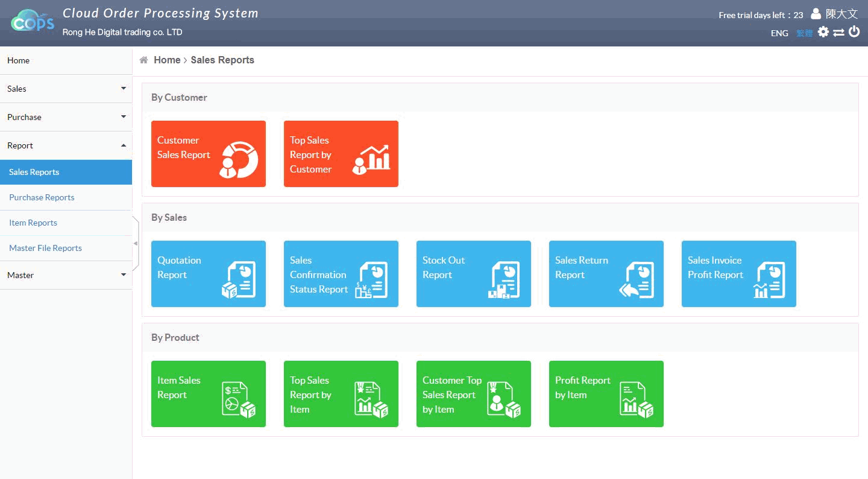Click the settings gear icon in header

(x=823, y=33)
